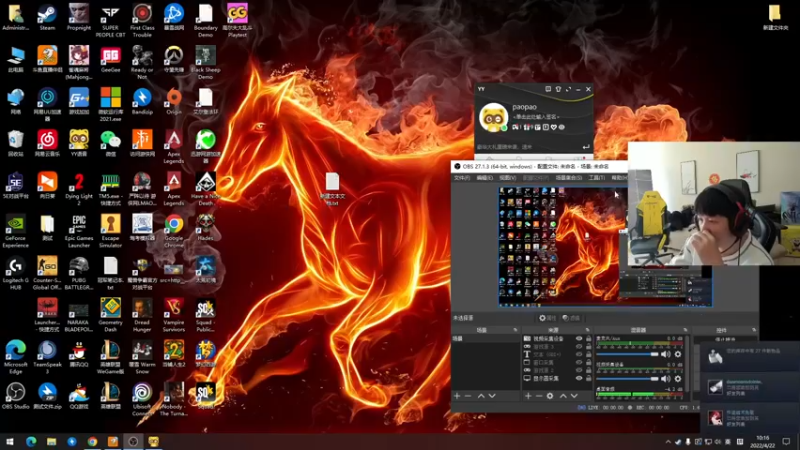Move the scene up with the up arrow
The height and width of the screenshot is (450, 800).
point(481,396)
